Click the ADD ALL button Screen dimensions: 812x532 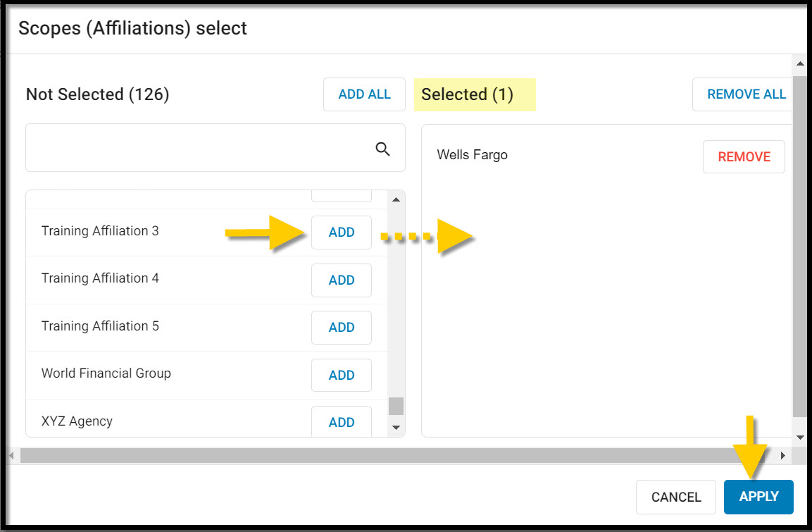[364, 94]
